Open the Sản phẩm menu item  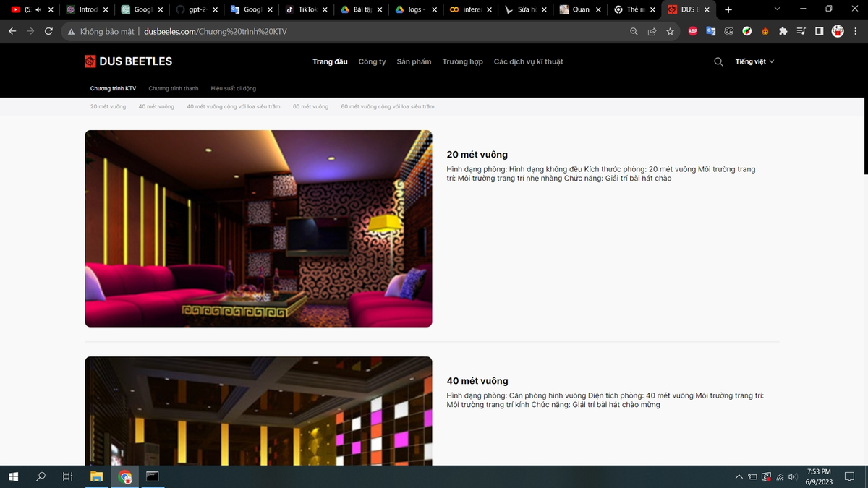[x=414, y=61]
